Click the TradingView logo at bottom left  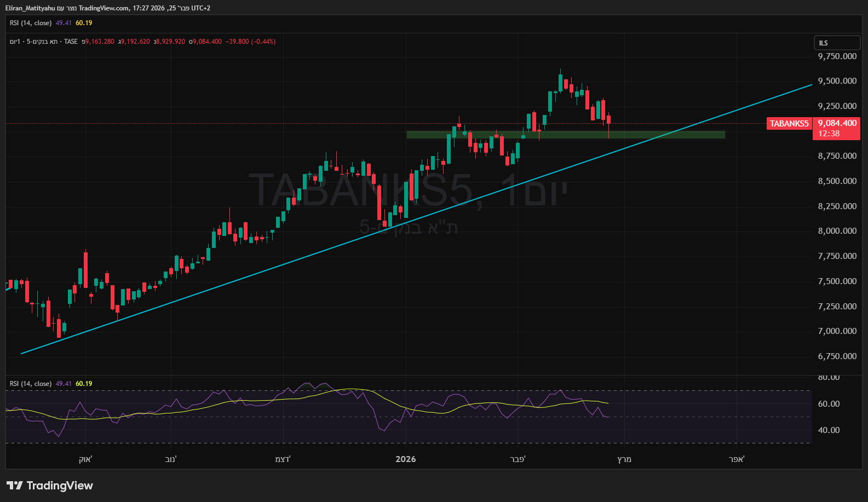(50, 486)
